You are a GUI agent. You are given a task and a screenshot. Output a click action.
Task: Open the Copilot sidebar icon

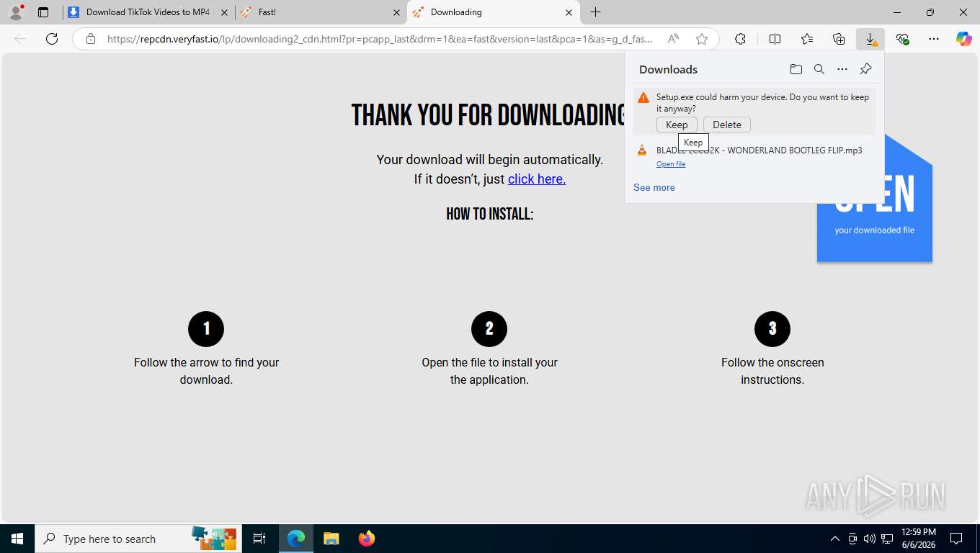(x=964, y=39)
